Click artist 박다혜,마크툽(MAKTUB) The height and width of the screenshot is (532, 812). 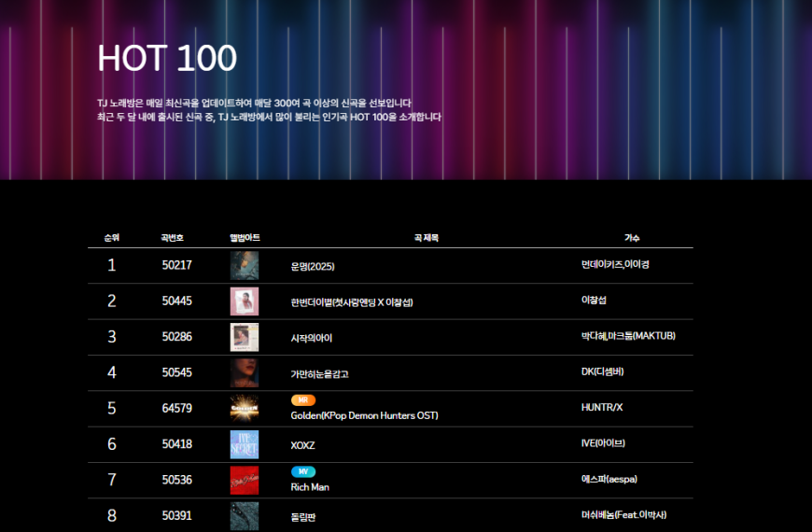[628, 336]
